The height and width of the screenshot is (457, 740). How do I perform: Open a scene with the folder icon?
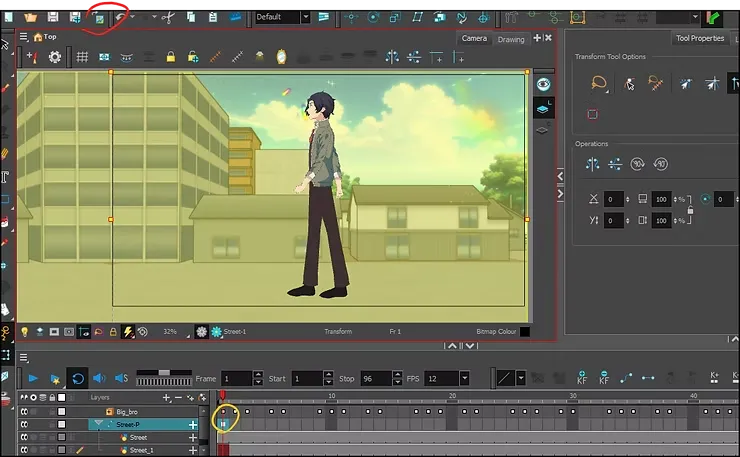click(x=30, y=17)
